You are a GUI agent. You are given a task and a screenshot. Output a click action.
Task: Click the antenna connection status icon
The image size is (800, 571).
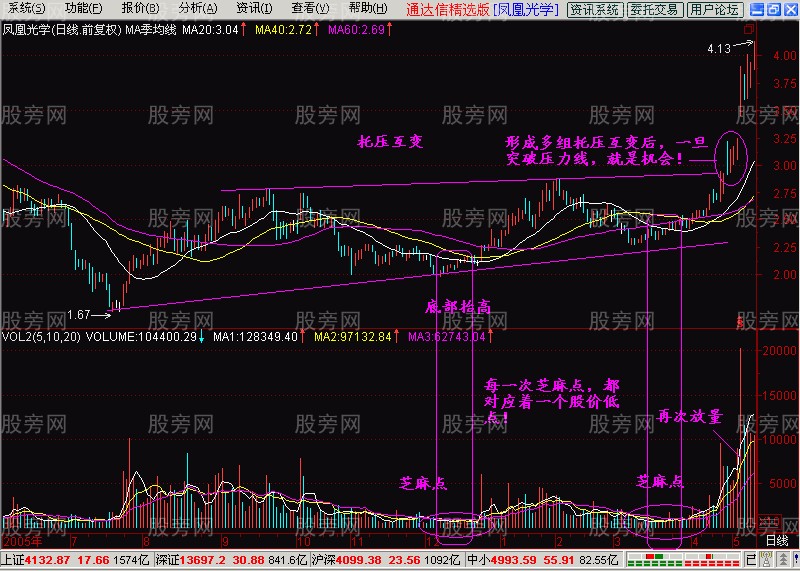coord(765,558)
